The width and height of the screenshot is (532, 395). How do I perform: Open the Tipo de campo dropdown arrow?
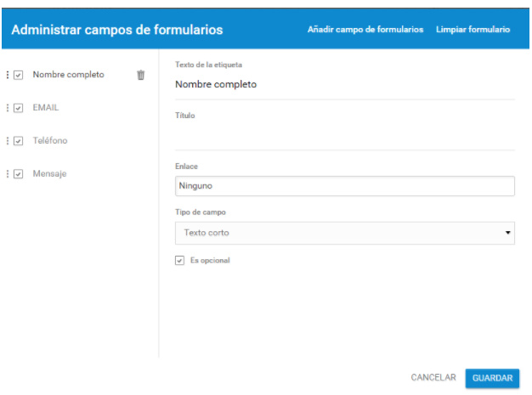pyautogui.click(x=507, y=233)
